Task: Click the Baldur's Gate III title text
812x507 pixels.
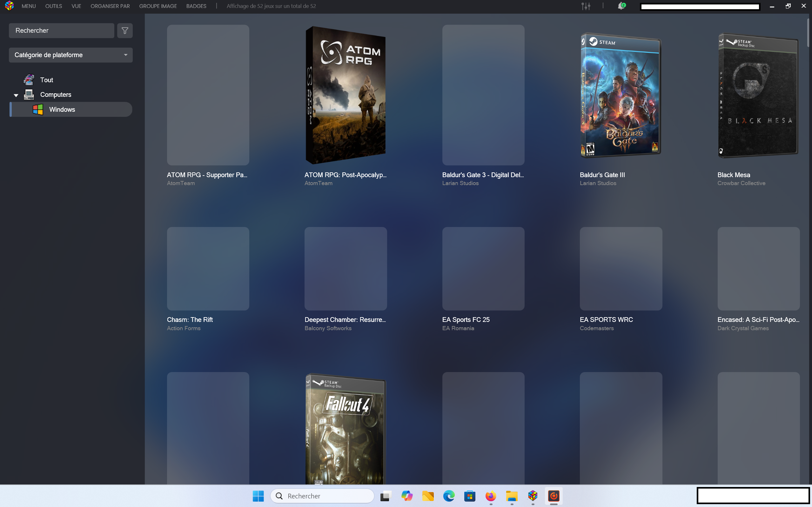Action: pyautogui.click(x=602, y=175)
